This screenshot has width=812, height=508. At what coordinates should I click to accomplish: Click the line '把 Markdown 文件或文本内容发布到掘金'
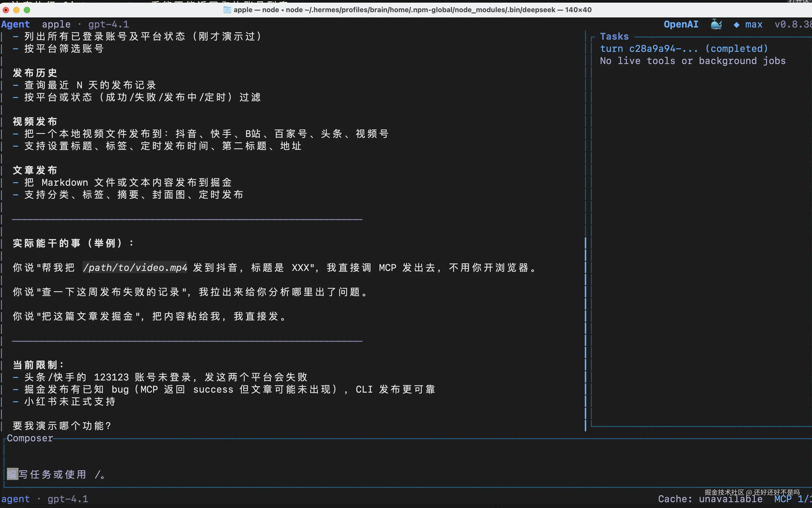point(122,183)
